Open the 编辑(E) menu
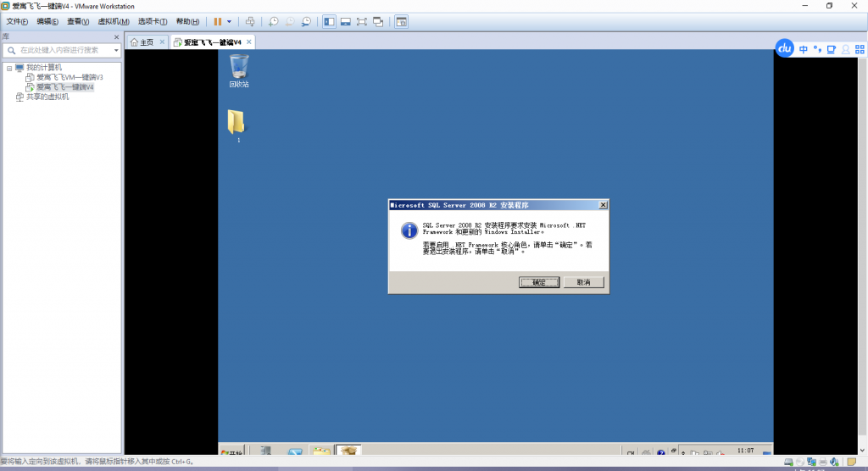The width and height of the screenshot is (868, 471). pyautogui.click(x=47, y=21)
